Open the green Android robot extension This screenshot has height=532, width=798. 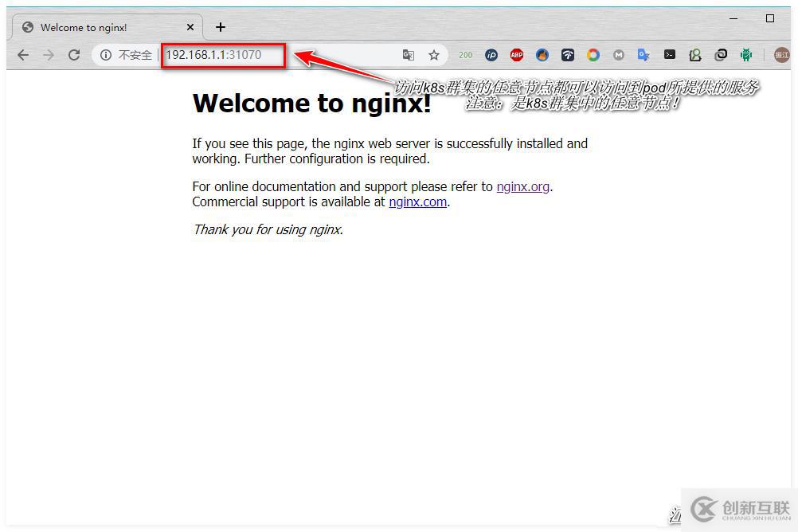pyautogui.click(x=746, y=55)
